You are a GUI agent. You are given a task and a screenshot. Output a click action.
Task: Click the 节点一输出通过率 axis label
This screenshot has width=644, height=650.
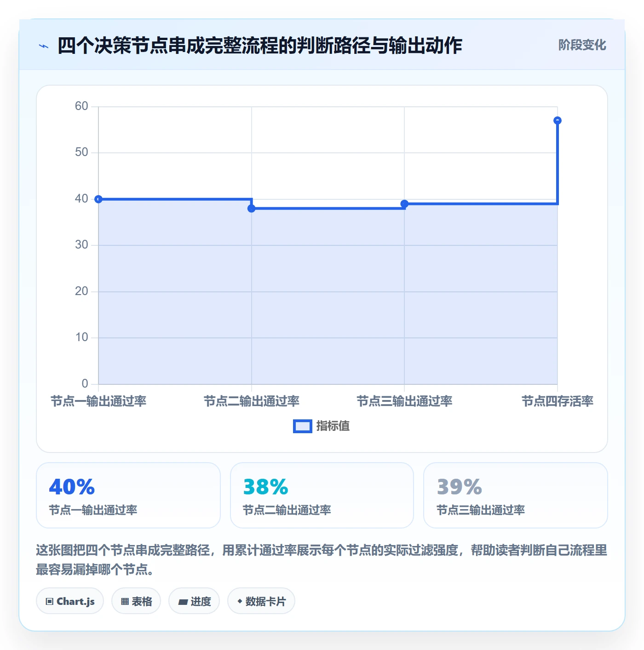[x=98, y=401]
